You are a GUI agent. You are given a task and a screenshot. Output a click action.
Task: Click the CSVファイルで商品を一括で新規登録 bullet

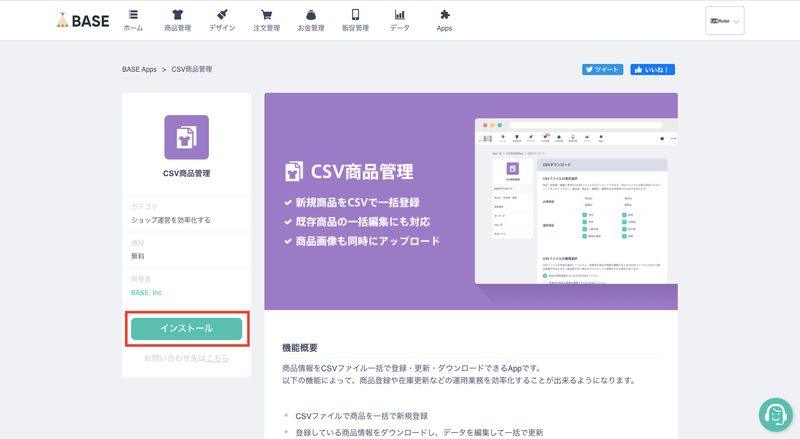point(362,416)
